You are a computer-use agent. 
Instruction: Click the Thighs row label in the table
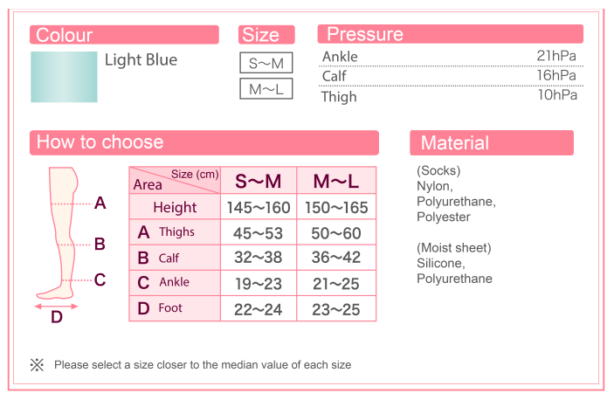175,233
